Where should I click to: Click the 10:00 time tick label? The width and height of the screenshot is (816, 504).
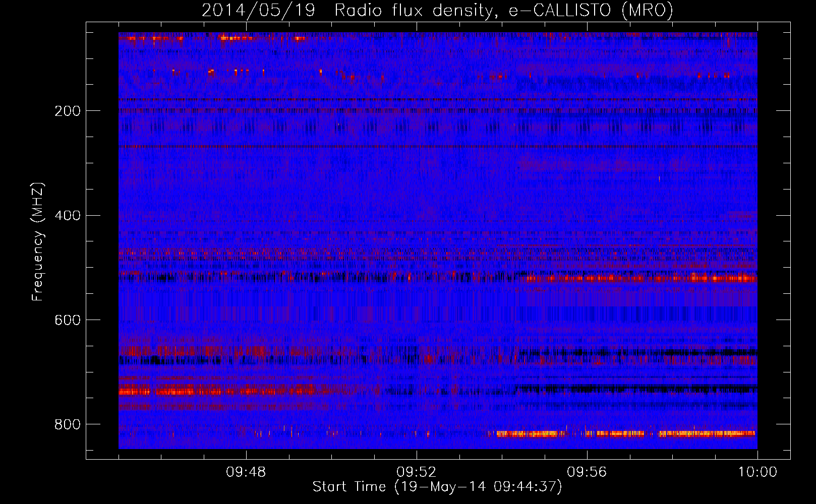pyautogui.click(x=757, y=472)
